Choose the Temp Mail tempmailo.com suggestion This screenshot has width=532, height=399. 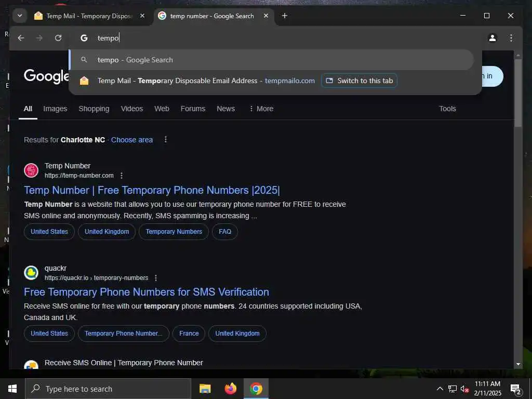(x=206, y=81)
